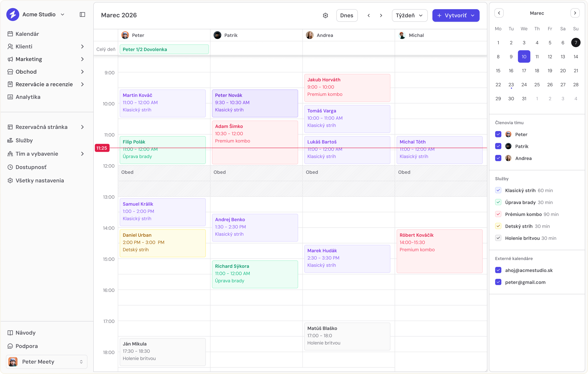588x374 pixels.
Task: Toggle the Úprava brady service checkbox
Action: click(x=498, y=202)
